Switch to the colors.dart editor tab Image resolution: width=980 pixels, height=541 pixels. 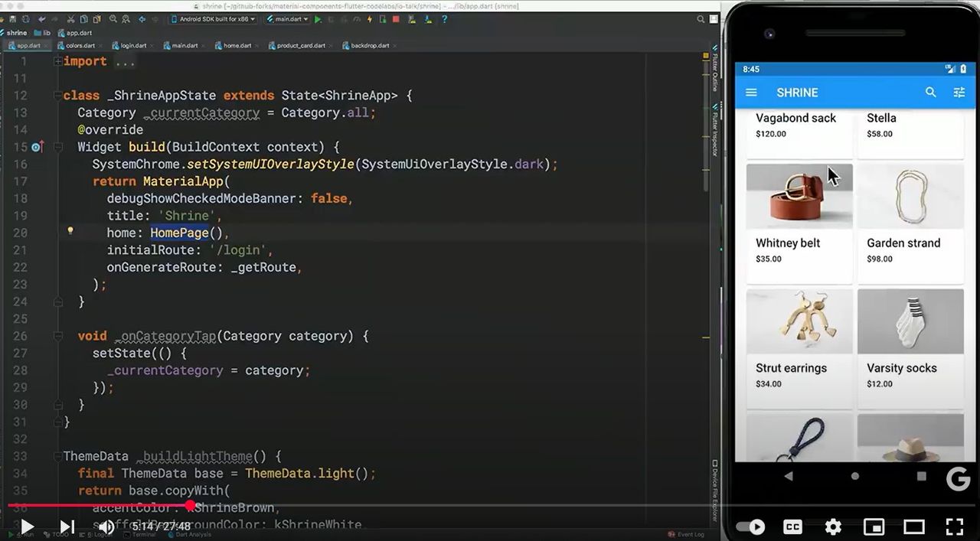tap(80, 45)
